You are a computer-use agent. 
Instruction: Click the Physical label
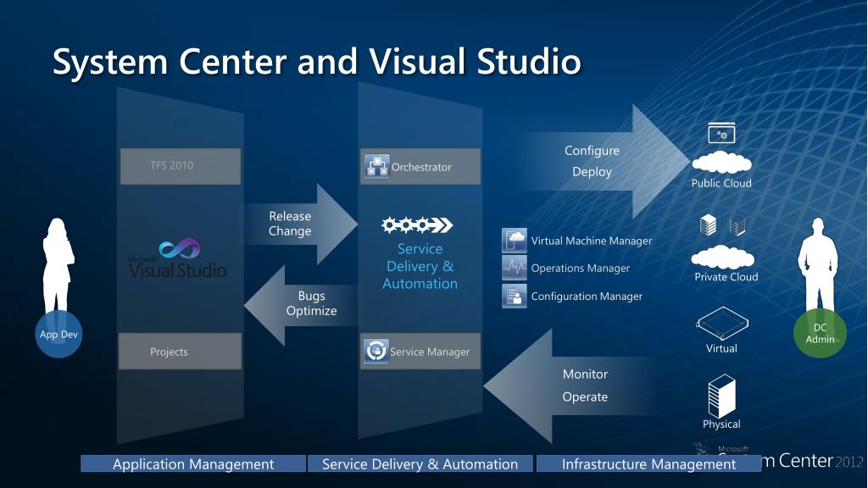pyautogui.click(x=721, y=424)
